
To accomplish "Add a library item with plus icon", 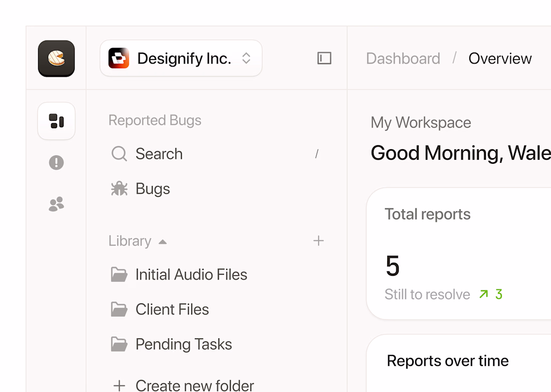I will point(319,241).
